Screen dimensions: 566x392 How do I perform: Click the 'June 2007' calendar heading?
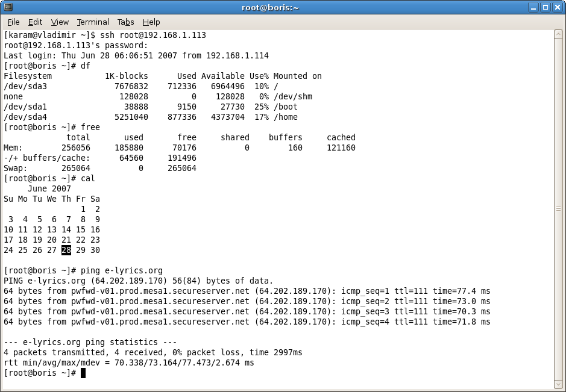49,188
